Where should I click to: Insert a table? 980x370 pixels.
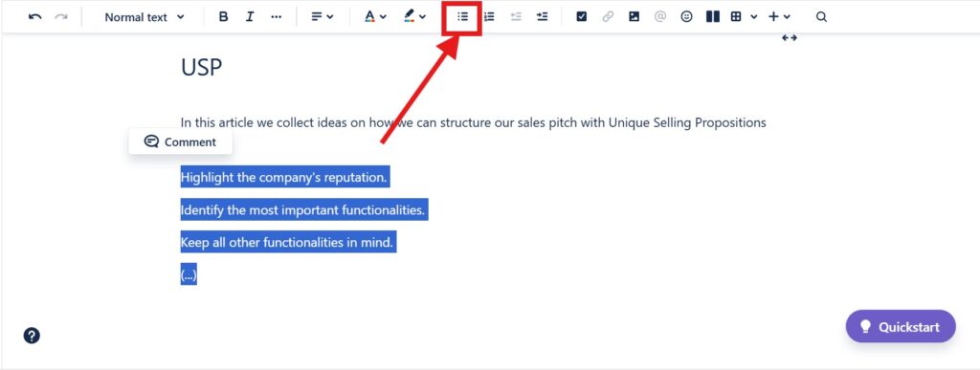click(736, 17)
